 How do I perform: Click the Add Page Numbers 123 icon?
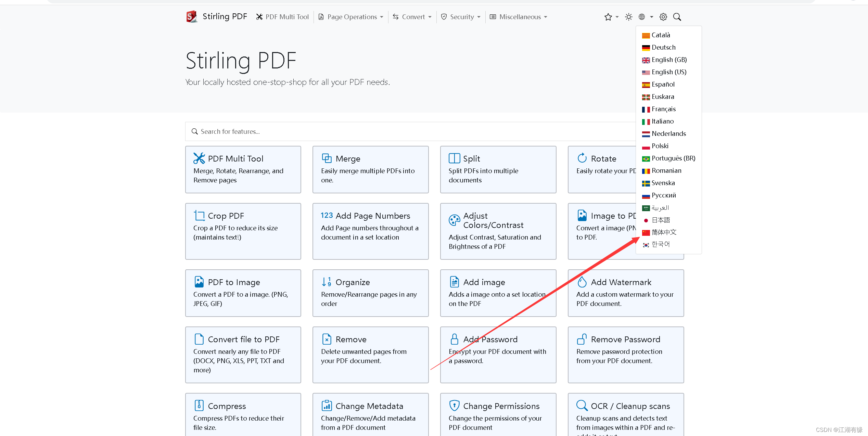pyautogui.click(x=327, y=215)
